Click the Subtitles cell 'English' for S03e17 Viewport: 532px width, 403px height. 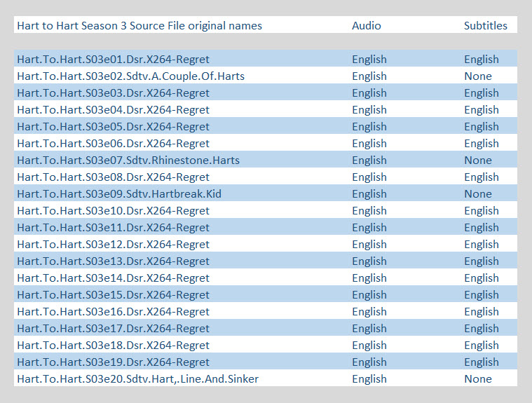(x=482, y=329)
